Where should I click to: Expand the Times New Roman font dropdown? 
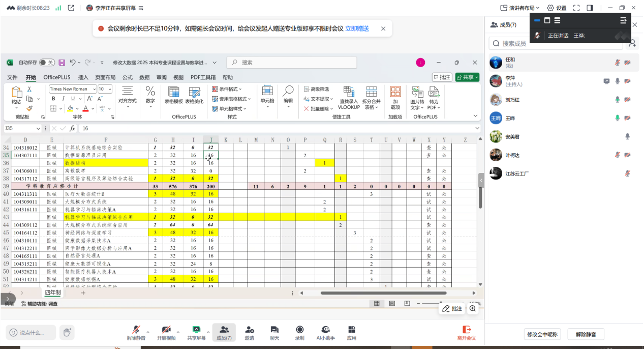93,89
